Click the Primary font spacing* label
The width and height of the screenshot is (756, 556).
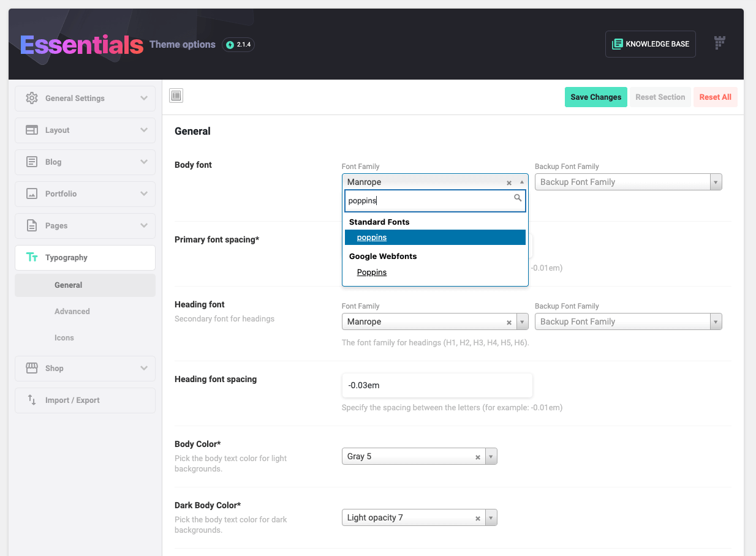217,239
